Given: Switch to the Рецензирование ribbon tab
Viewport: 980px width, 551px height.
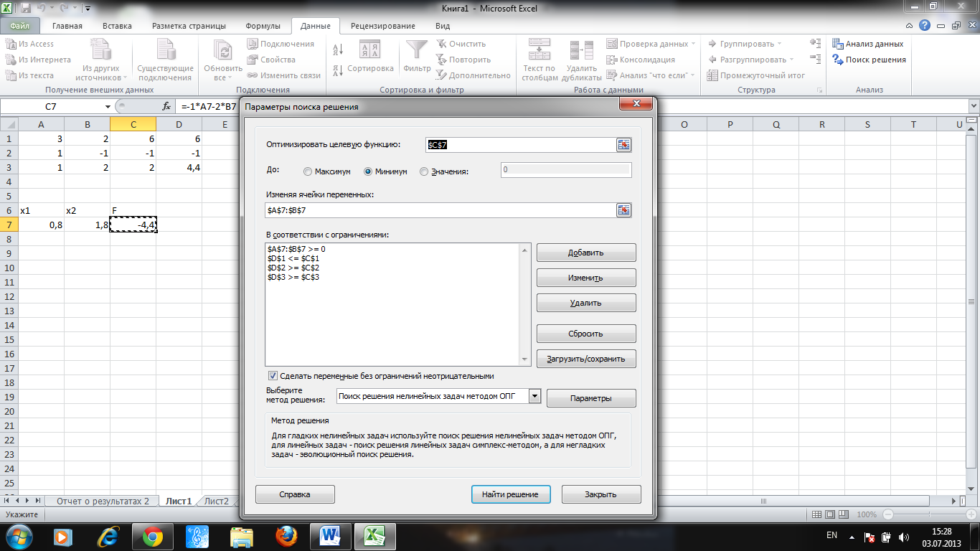Looking at the screenshot, I should (382, 26).
